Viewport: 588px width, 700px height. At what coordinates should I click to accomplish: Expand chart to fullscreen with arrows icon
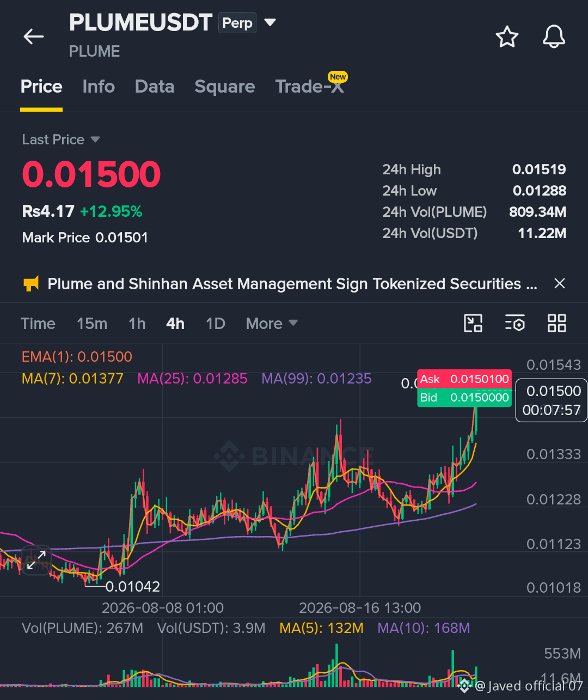pyautogui.click(x=36, y=561)
